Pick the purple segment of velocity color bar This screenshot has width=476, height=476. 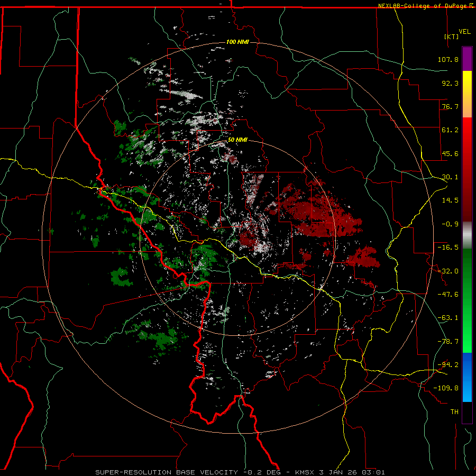467,59
